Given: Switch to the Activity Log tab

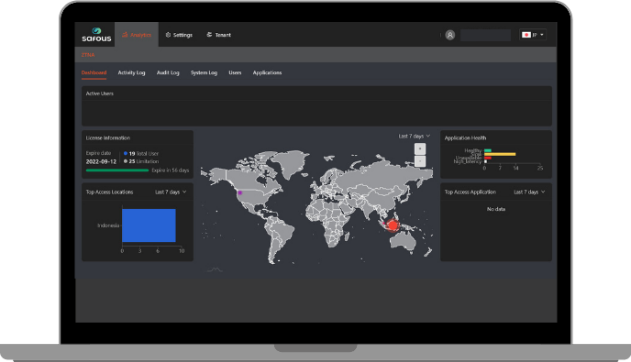Looking at the screenshot, I should 131,73.
